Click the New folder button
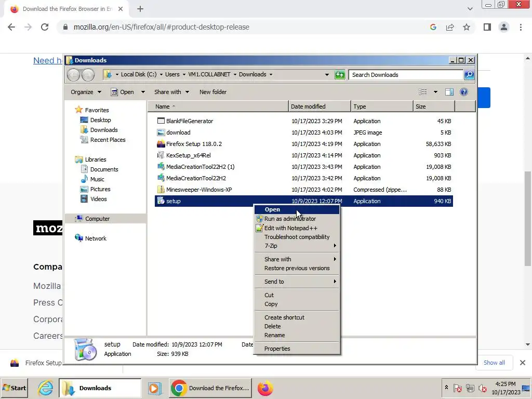 (x=212, y=92)
